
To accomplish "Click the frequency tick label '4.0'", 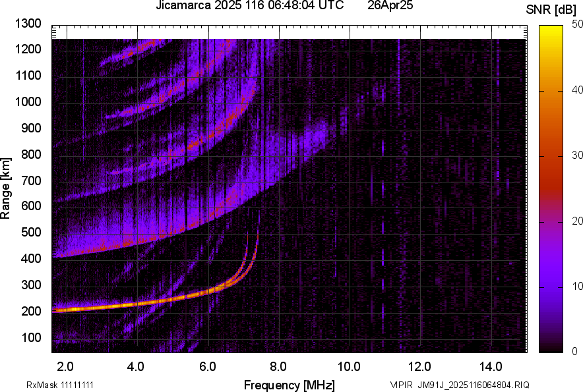I will (x=136, y=367).
